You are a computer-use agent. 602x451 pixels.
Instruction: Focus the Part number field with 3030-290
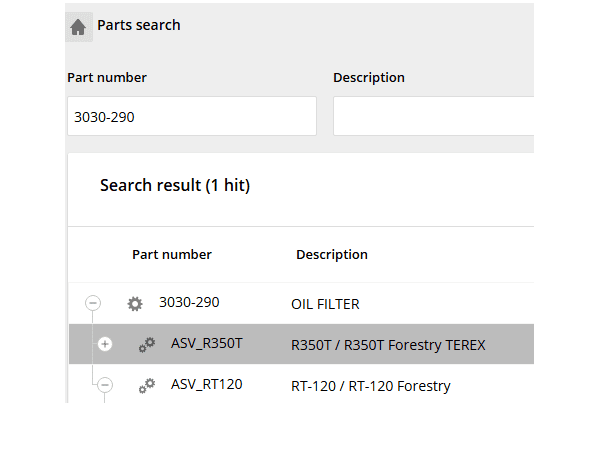click(x=192, y=116)
